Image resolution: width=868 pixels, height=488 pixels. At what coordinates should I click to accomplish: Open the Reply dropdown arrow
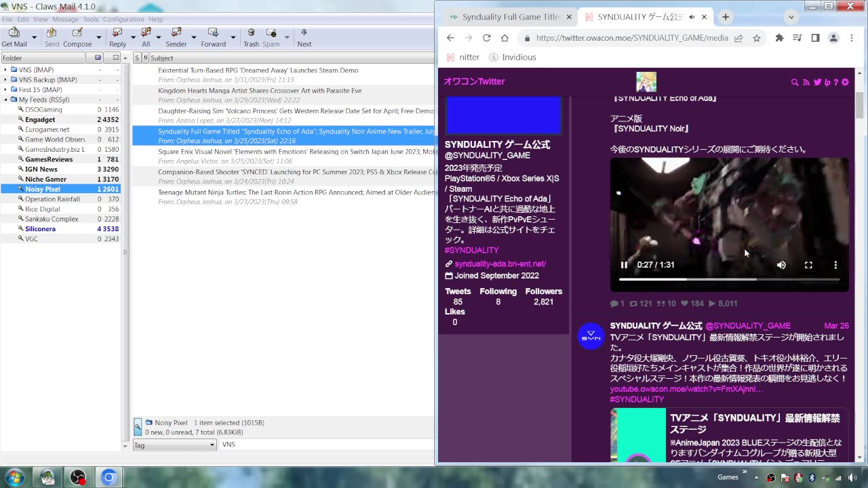tap(133, 37)
